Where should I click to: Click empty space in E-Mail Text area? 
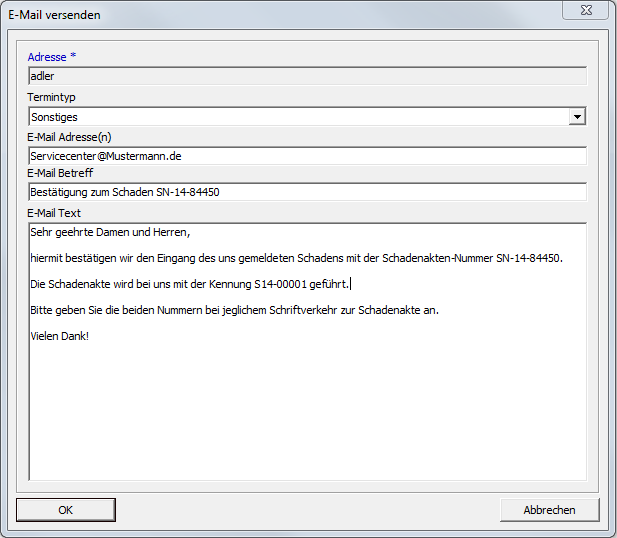[306, 420]
